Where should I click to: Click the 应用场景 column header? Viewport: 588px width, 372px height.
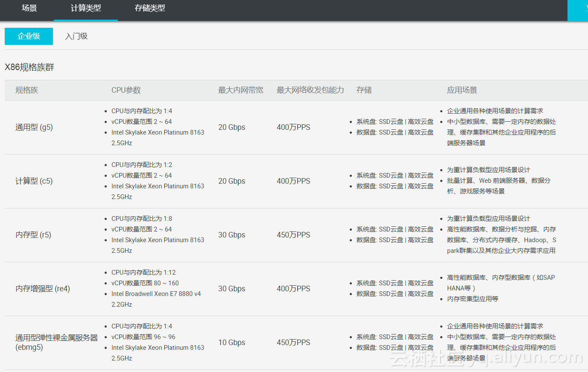[462, 90]
